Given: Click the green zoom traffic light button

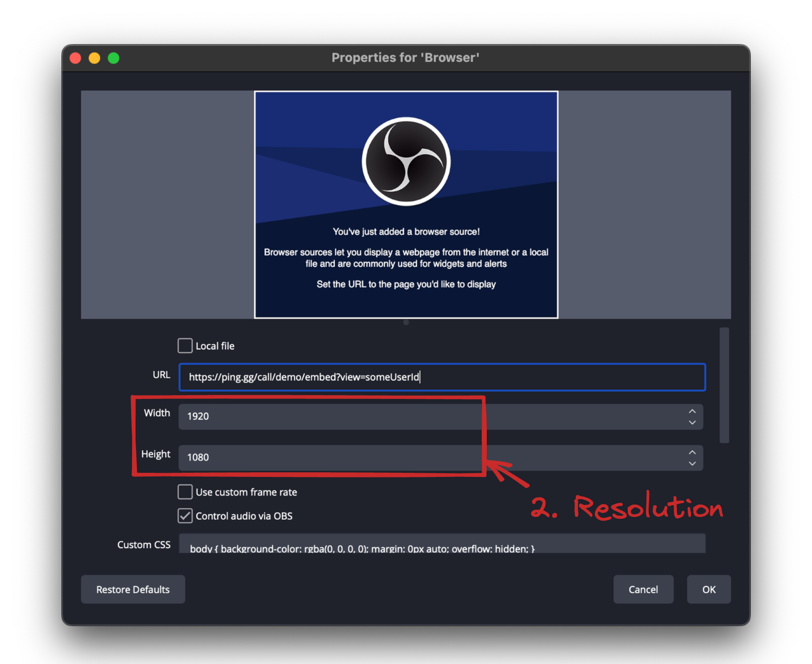Looking at the screenshot, I should [x=113, y=57].
